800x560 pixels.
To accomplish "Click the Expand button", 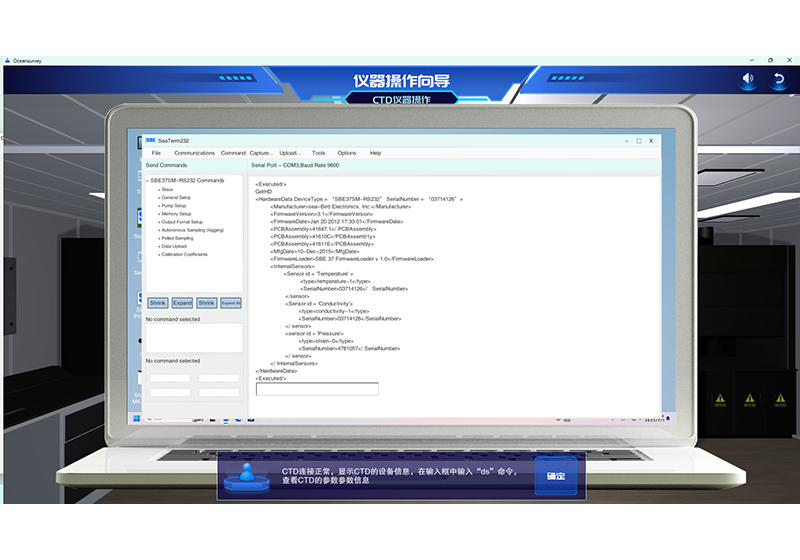I will click(182, 303).
